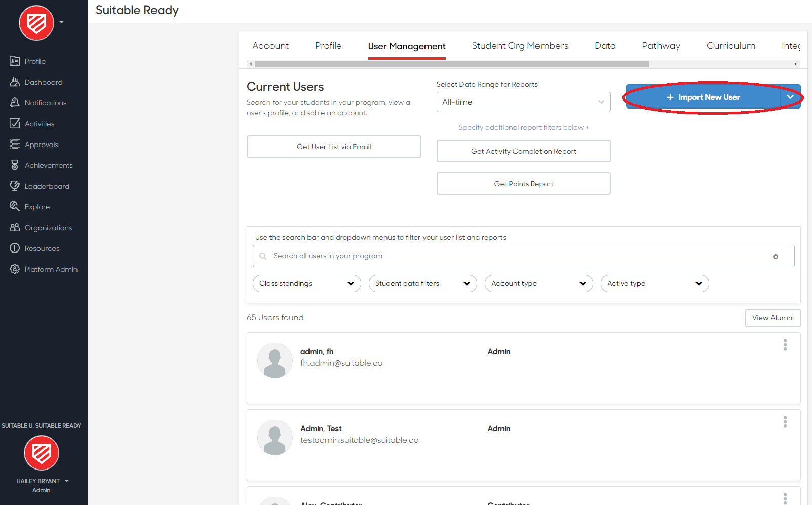The height and width of the screenshot is (505, 812).
Task: Open the Active type dropdown
Action: pos(654,283)
